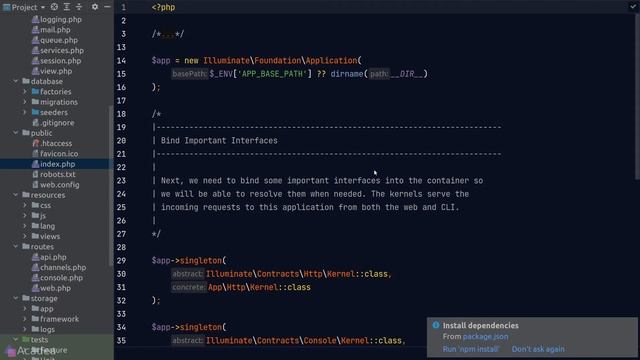Screen dimensions: 640x360
Task: Click 'APP_BASE_PATH' string on line 15
Action: pyautogui.click(x=272, y=74)
